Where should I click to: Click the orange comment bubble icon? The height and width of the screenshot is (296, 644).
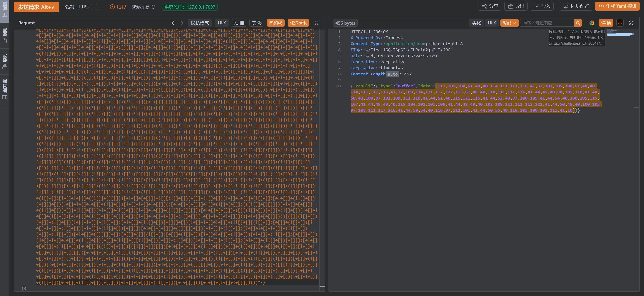click(620, 23)
